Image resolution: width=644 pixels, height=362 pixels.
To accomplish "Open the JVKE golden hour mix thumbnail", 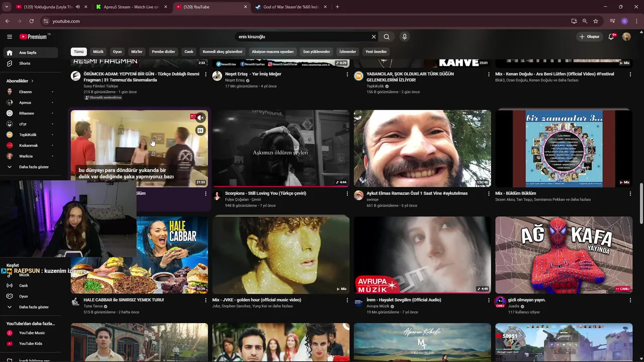I will coord(281,255).
